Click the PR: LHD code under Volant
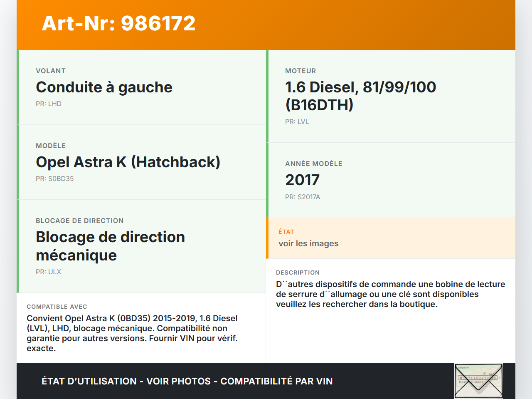The width and height of the screenshot is (532, 399). click(48, 104)
